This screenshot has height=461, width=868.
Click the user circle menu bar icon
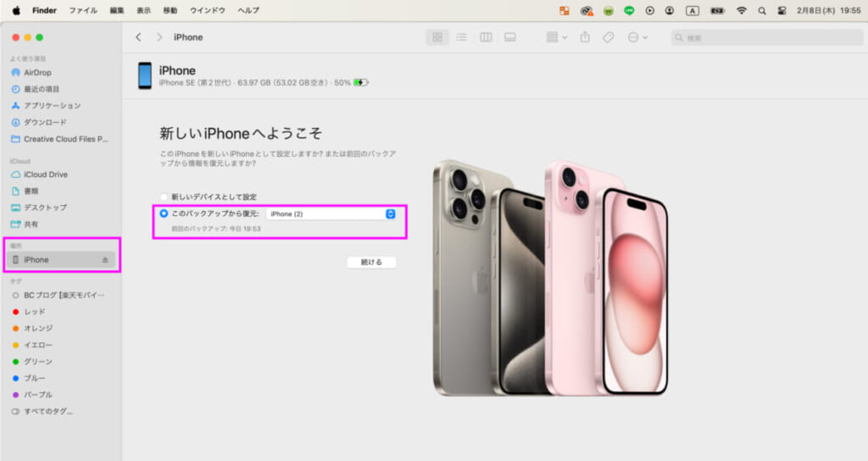click(670, 10)
